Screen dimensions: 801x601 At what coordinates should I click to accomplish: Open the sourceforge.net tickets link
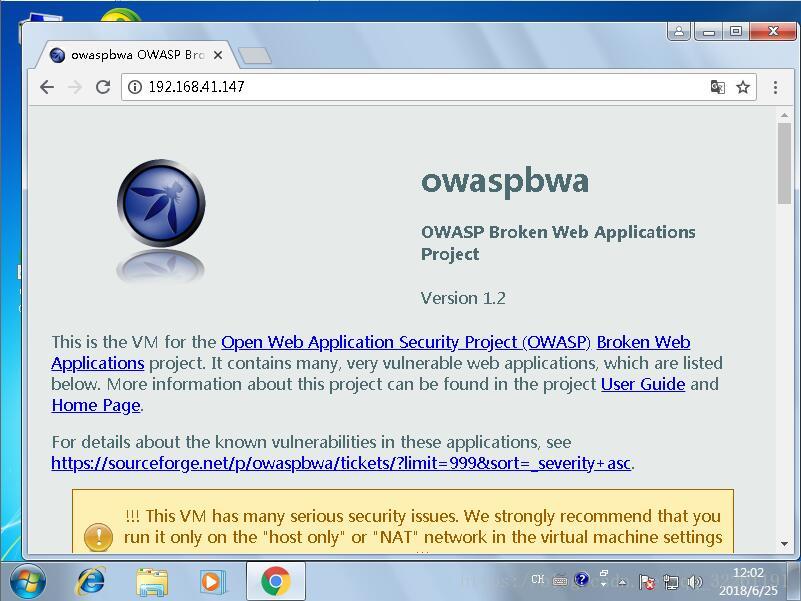(341, 463)
